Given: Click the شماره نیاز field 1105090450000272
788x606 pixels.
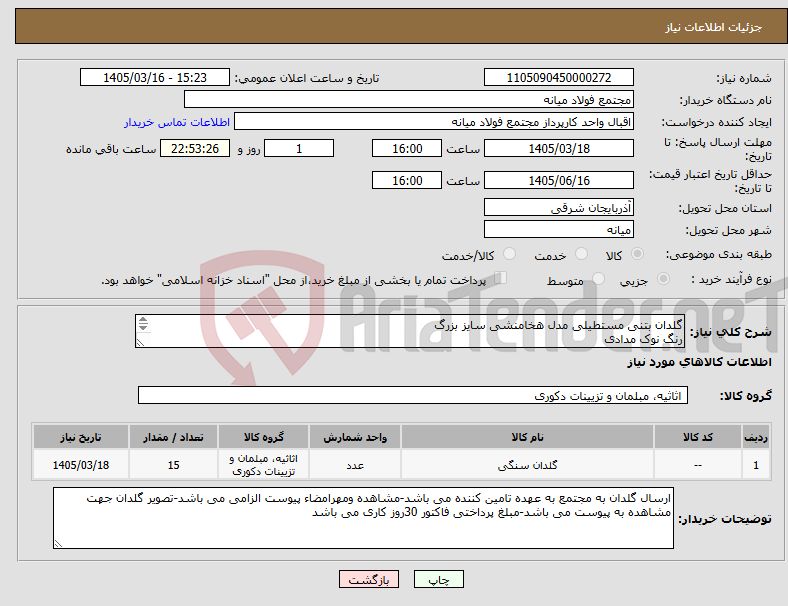Looking at the screenshot, I should pos(559,77).
